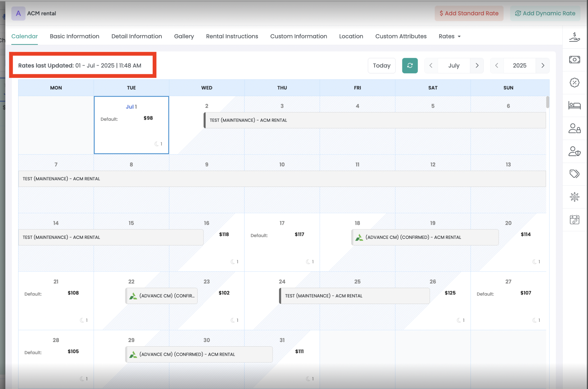Open the calendar link icon in sidebar
This screenshot has height=389, width=588.
(574, 220)
